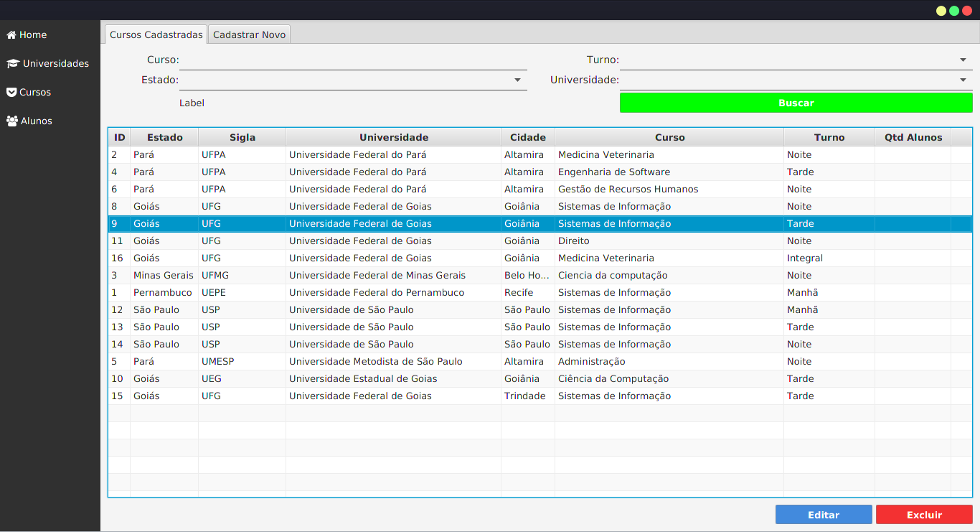980x532 pixels.
Task: Switch to the Cursos Cadastradas tab
Action: click(156, 34)
